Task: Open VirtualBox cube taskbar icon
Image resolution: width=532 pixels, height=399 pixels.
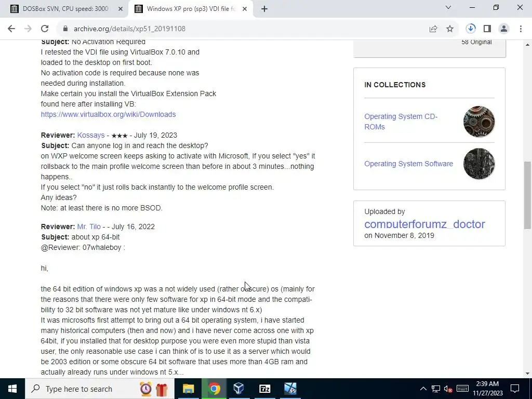Action: click(x=239, y=389)
